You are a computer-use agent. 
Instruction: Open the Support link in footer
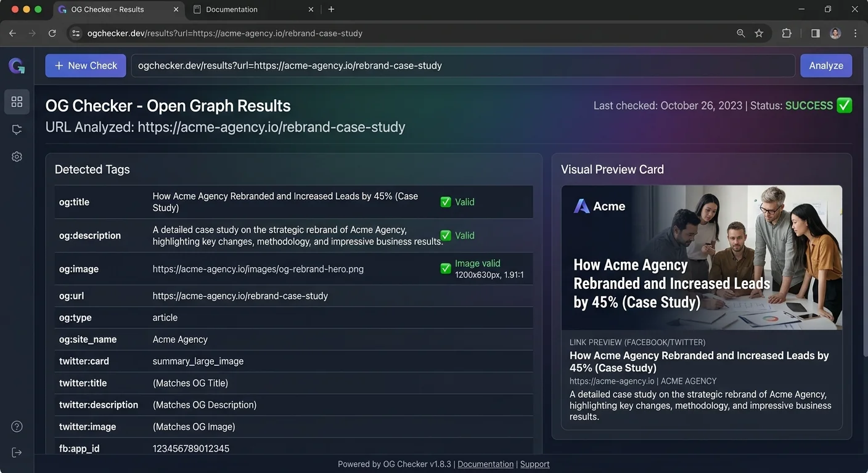pos(534,464)
